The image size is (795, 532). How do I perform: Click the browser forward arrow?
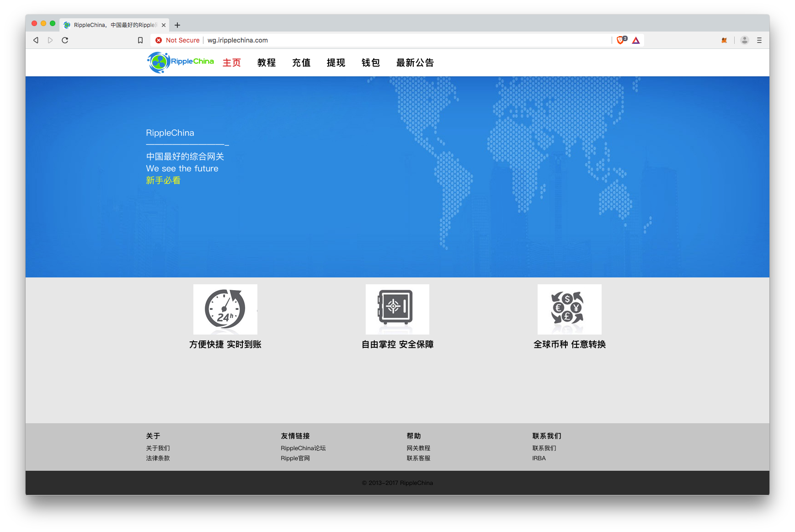tap(50, 40)
